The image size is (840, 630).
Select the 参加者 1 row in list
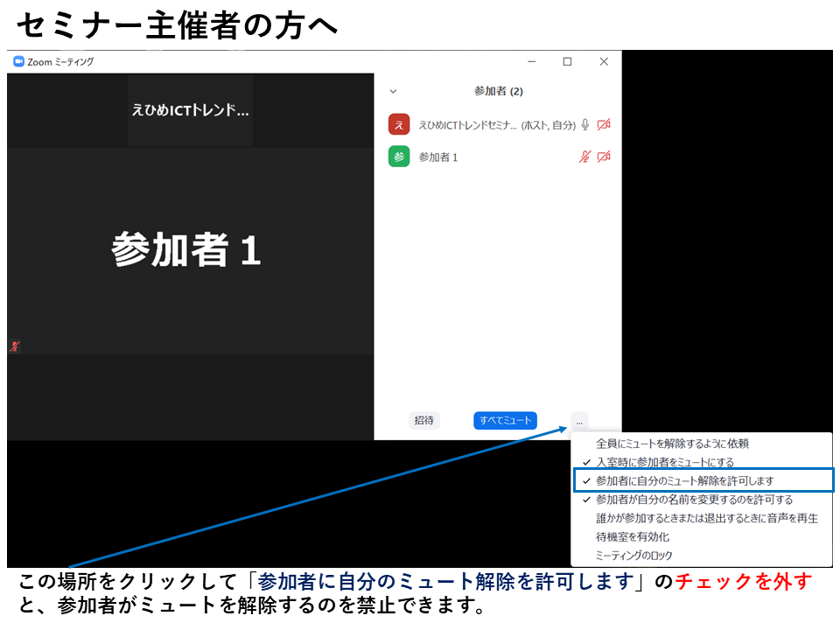click(x=498, y=157)
